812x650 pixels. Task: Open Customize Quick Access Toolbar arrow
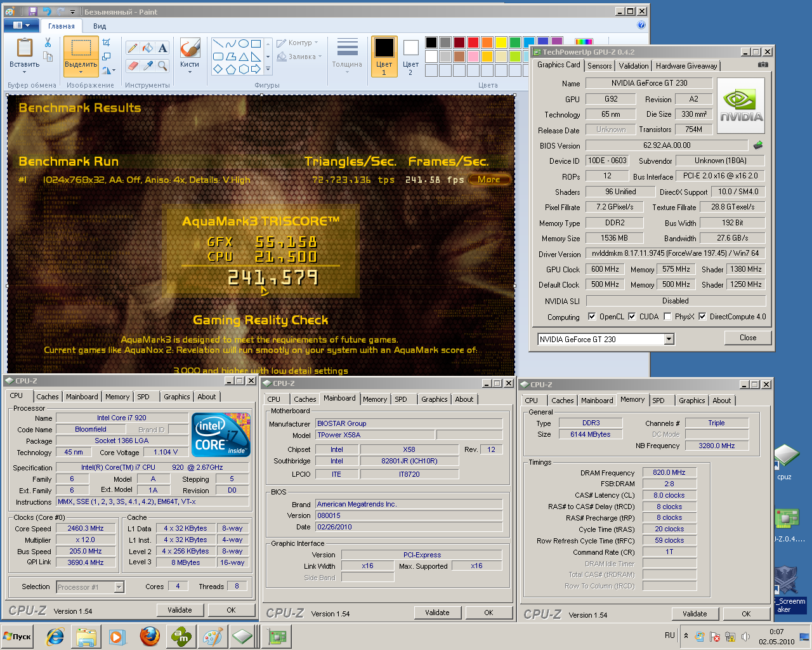point(72,11)
